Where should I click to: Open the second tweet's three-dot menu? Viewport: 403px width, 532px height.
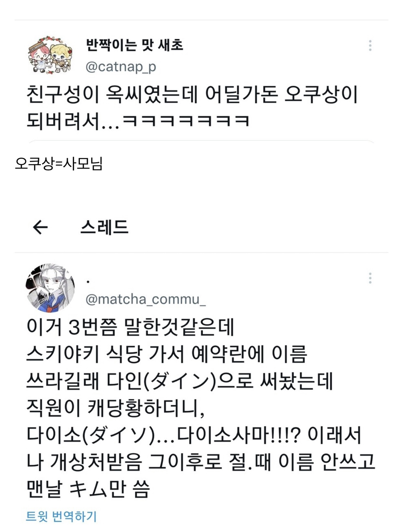click(370, 278)
